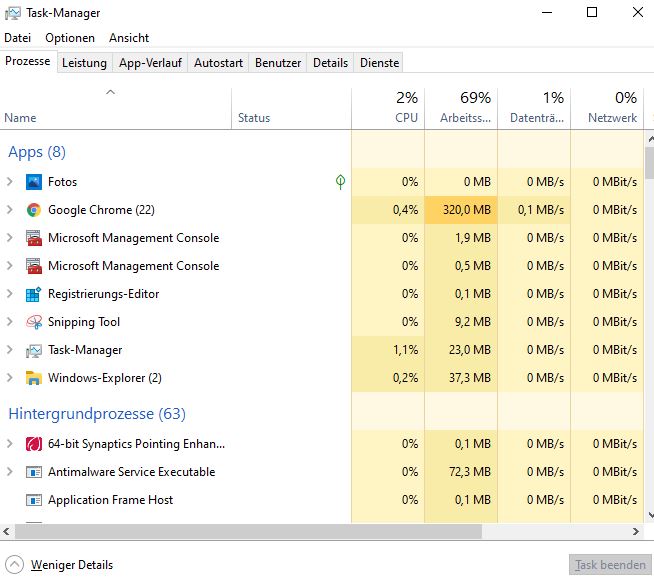Click Task-Manager's 1,1% CPU cell
The height and width of the screenshot is (579, 654).
tap(388, 350)
